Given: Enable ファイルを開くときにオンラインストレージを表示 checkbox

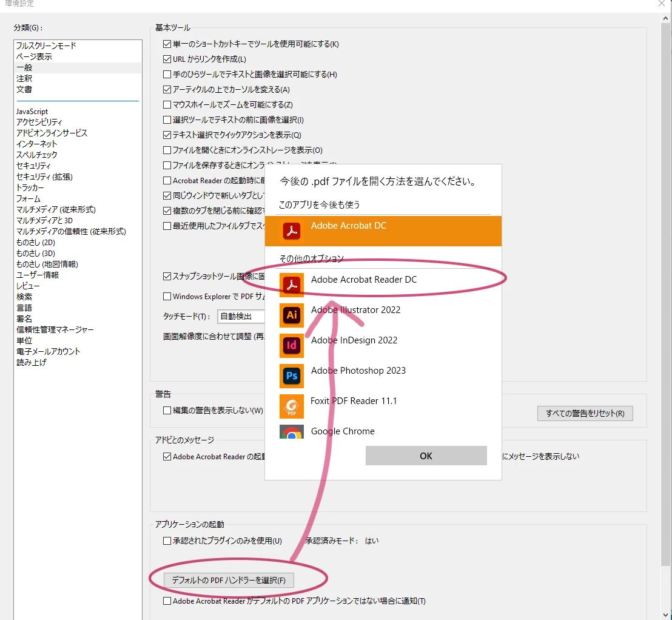Looking at the screenshot, I should click(167, 150).
